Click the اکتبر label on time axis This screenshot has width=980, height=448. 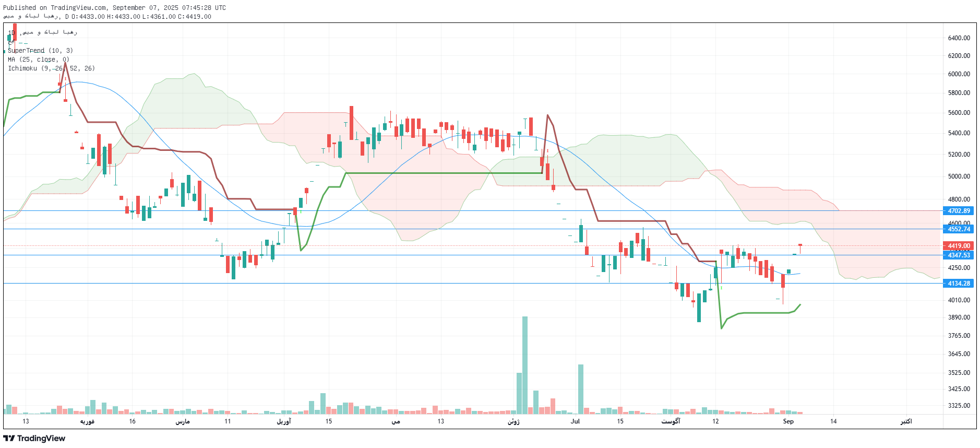click(x=906, y=421)
